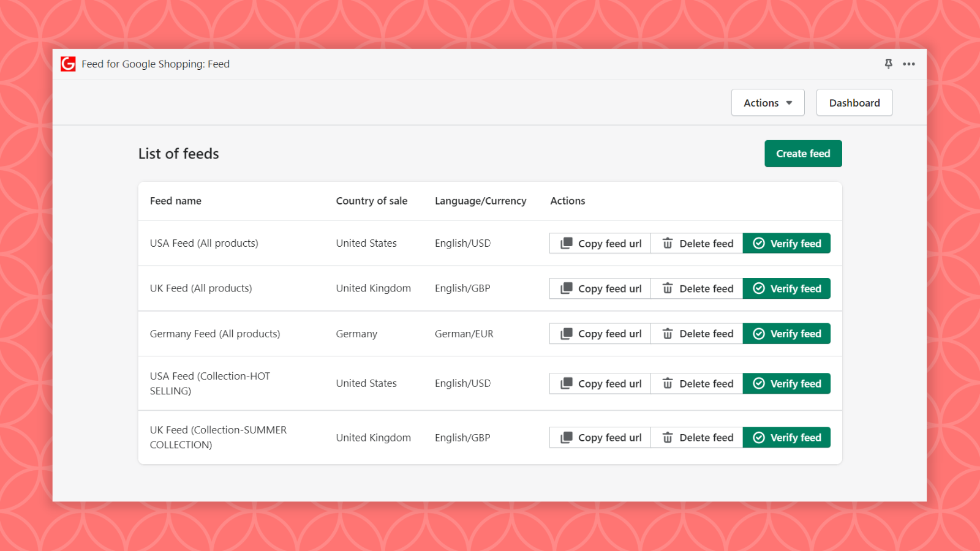Create a new feed
Image resolution: width=980 pixels, height=551 pixels.
[x=803, y=154]
